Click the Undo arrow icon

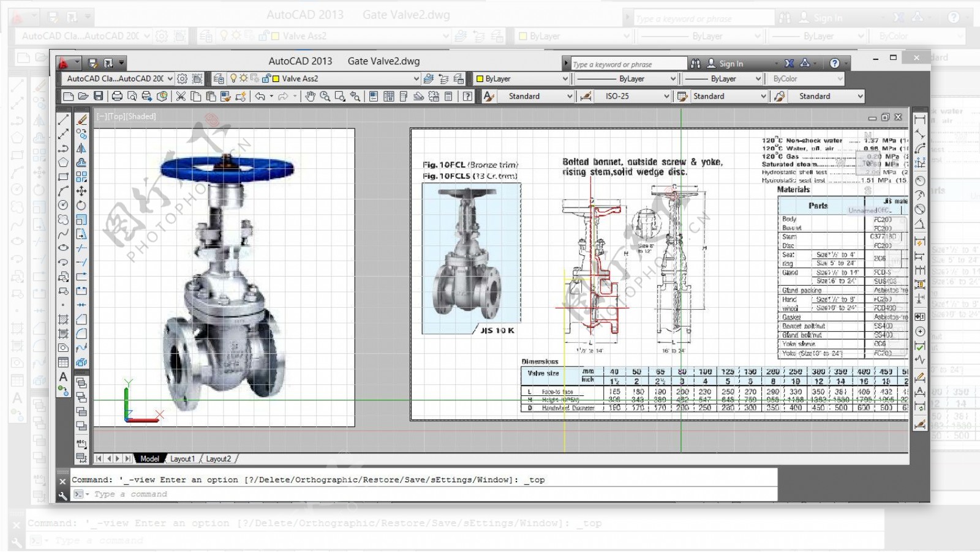click(260, 96)
